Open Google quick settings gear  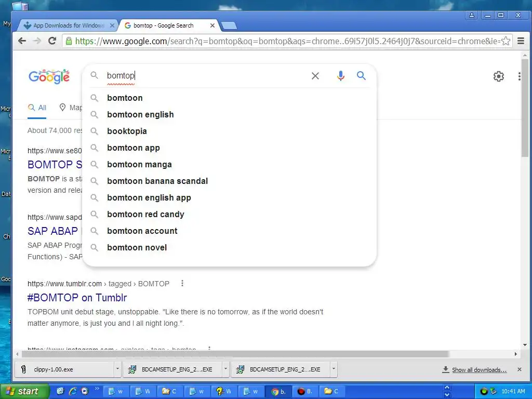498,76
